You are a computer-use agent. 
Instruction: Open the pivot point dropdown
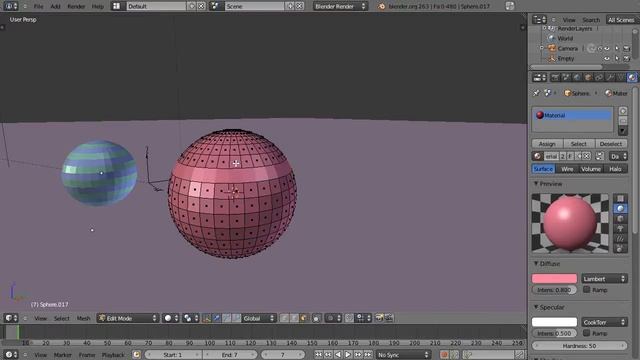pyautogui.click(x=191, y=318)
